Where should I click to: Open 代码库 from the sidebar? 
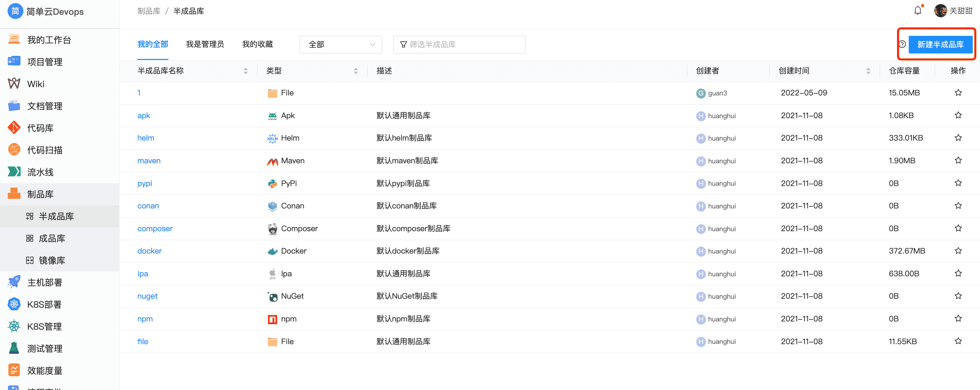(40, 128)
